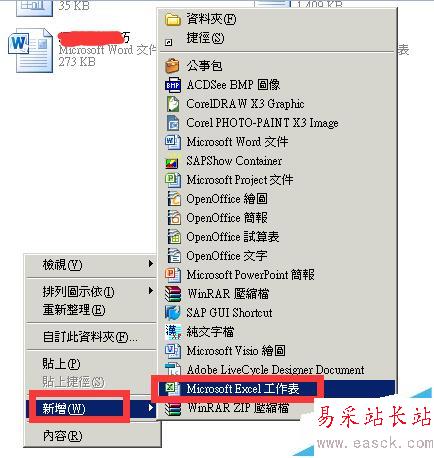The image size is (434, 458).
Task: Click the SAP GUI Shortcut icon
Action: [x=173, y=313]
